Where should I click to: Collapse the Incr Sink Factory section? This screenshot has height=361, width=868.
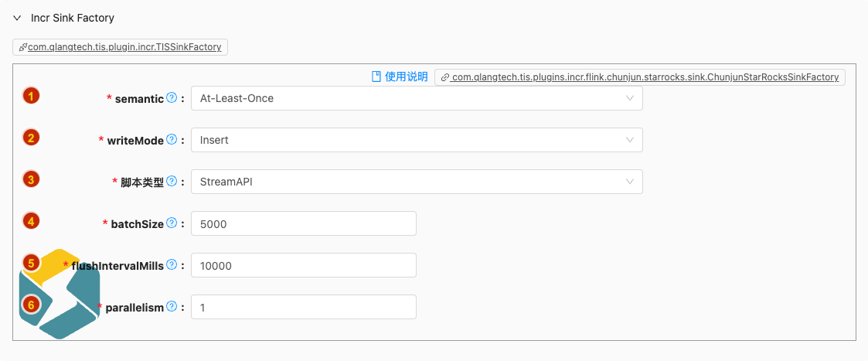[17, 18]
